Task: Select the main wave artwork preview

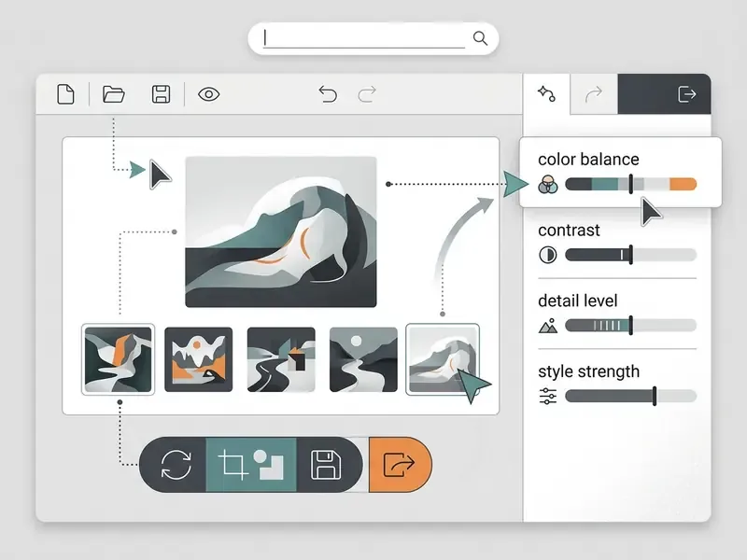Action: coord(281,231)
